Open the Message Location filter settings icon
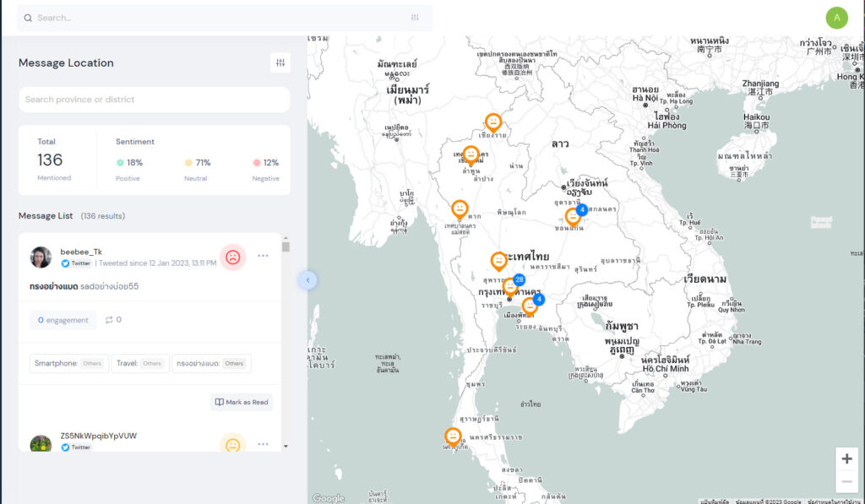The height and width of the screenshot is (504, 865). (280, 62)
